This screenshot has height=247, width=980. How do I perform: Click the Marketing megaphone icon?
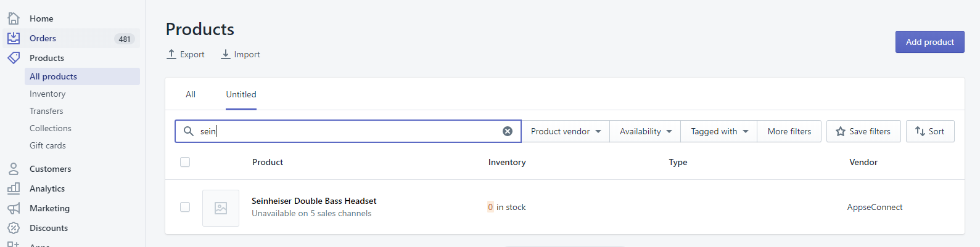pos(14,208)
